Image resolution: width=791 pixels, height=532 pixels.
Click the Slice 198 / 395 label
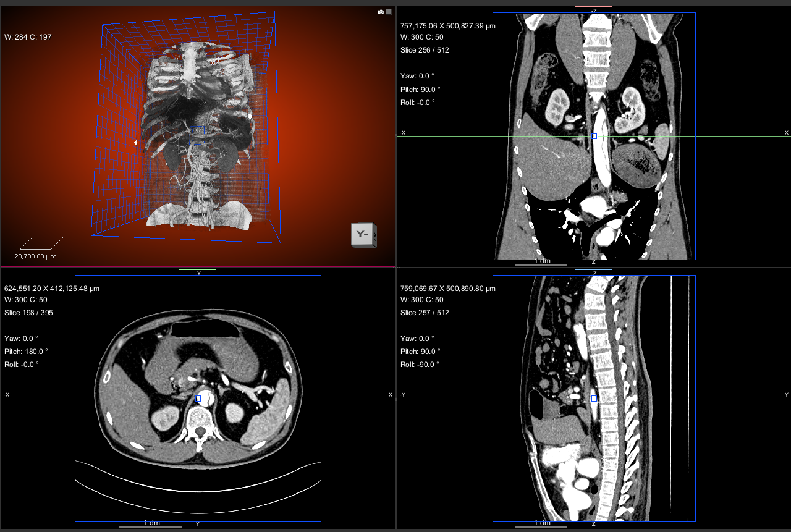(28, 313)
